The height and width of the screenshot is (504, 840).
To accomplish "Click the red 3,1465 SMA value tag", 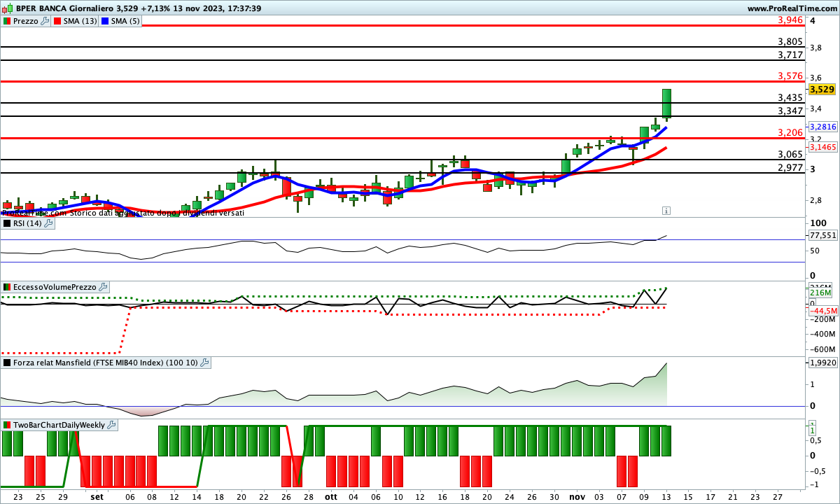I will pos(822,147).
